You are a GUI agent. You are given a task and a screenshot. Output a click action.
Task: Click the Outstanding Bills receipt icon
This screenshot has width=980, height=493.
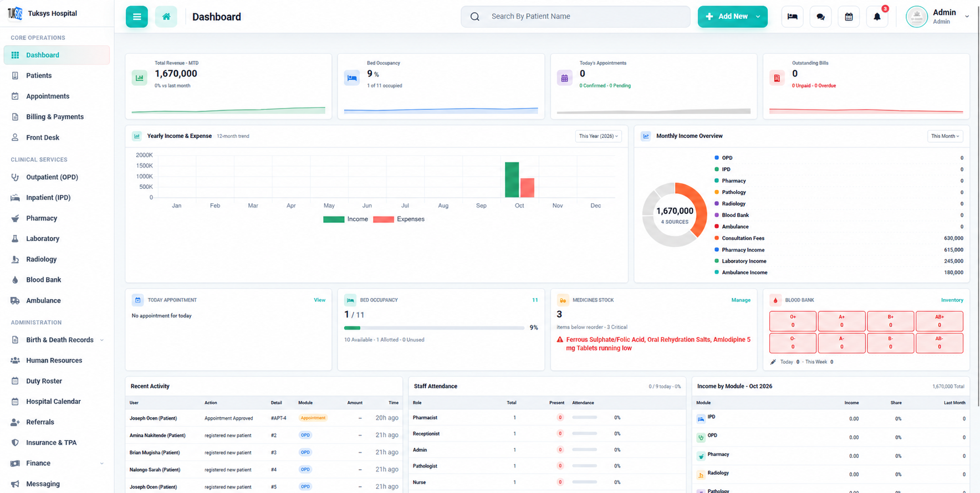(777, 78)
